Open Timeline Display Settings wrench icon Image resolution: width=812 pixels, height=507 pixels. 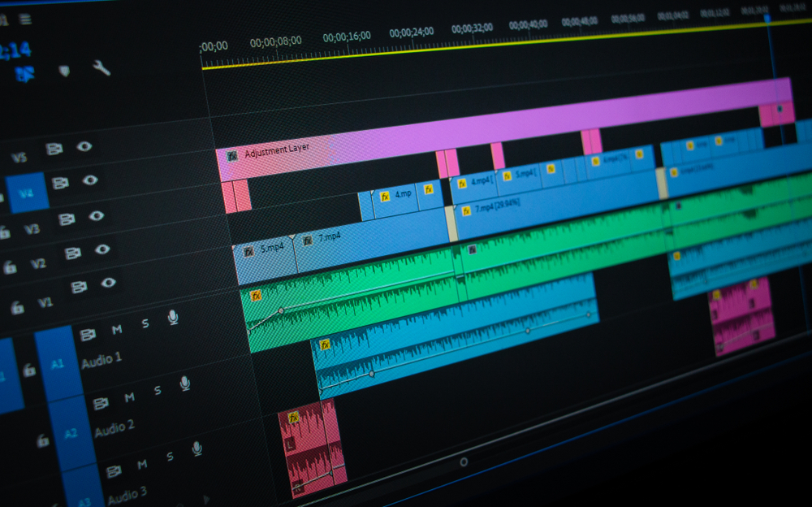pyautogui.click(x=101, y=68)
